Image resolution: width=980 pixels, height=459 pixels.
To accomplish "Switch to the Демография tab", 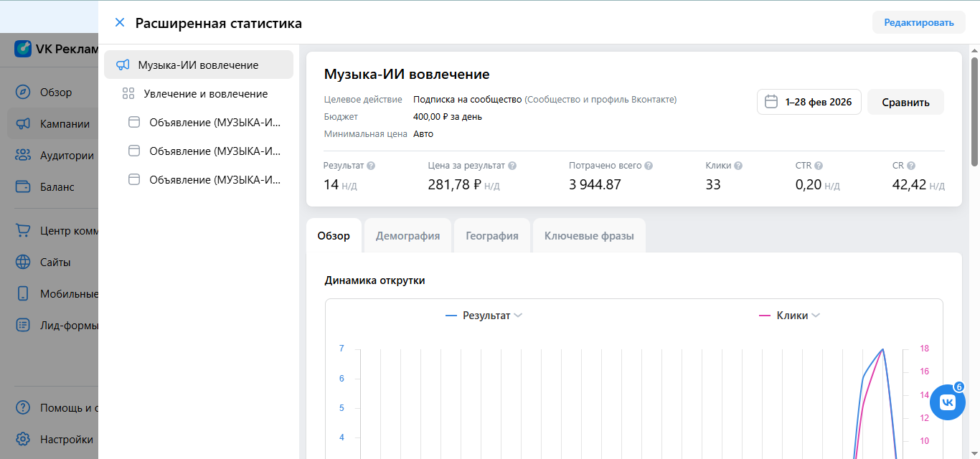I will pos(407,236).
